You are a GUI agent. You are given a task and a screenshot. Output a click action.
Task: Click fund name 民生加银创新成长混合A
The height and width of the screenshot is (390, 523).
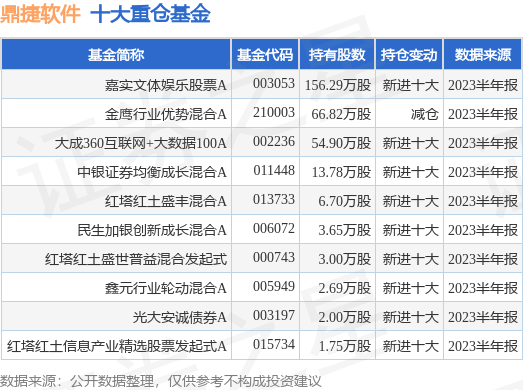click(x=152, y=230)
